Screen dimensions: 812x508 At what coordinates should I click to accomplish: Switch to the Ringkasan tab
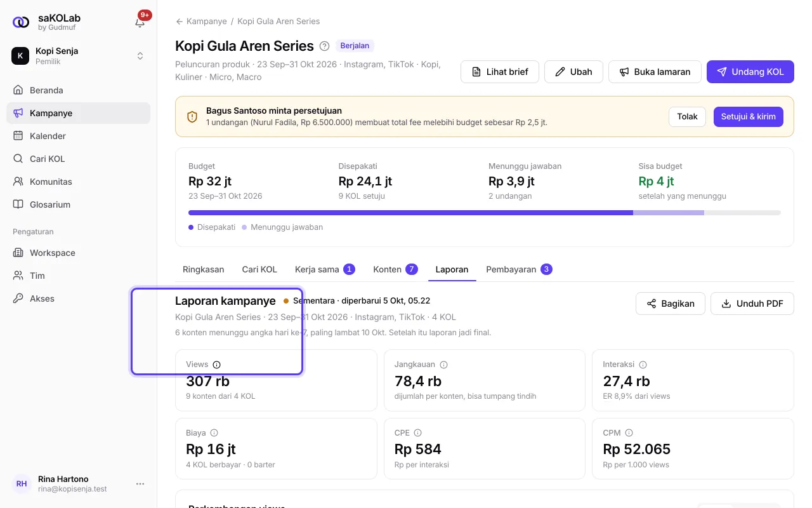(204, 269)
